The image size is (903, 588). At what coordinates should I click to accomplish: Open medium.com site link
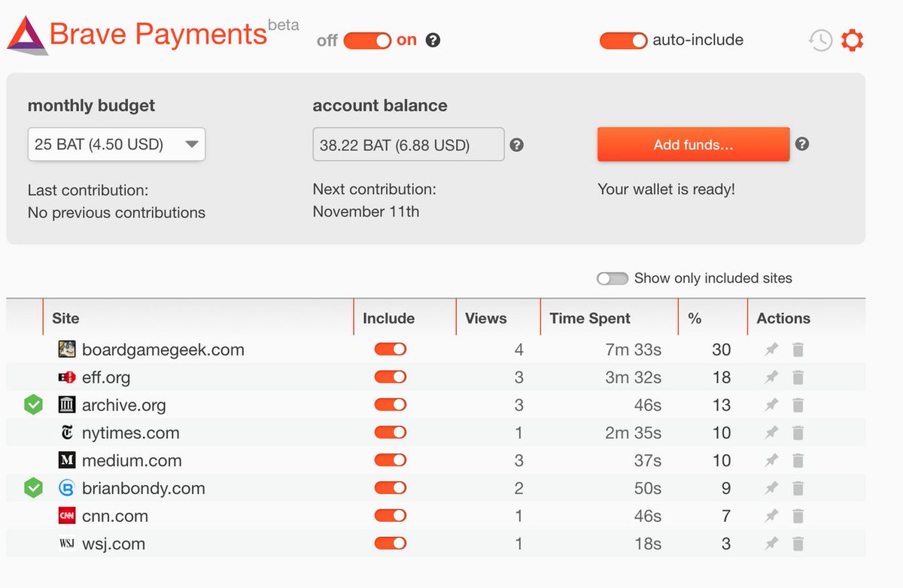pos(132,460)
